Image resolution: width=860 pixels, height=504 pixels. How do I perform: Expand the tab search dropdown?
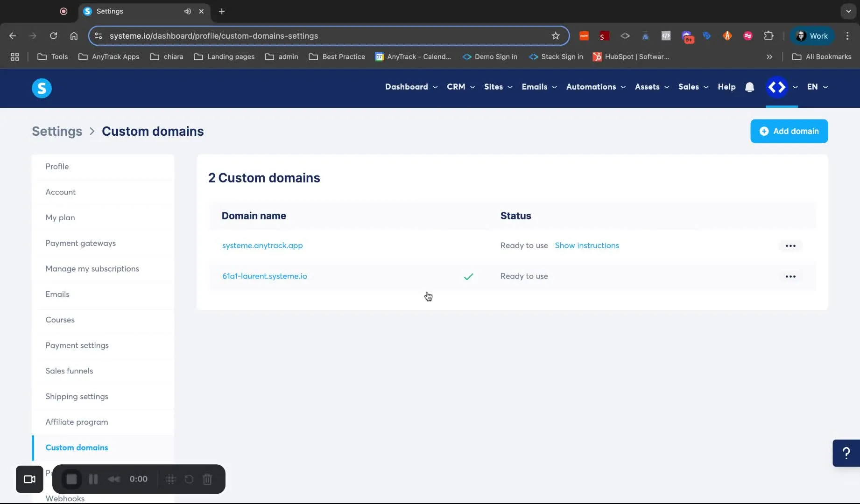pyautogui.click(x=848, y=11)
